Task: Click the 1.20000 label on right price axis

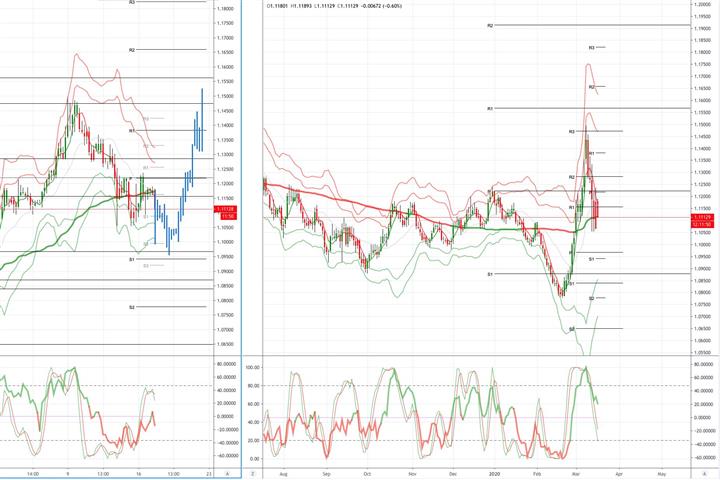Action: 704,4
